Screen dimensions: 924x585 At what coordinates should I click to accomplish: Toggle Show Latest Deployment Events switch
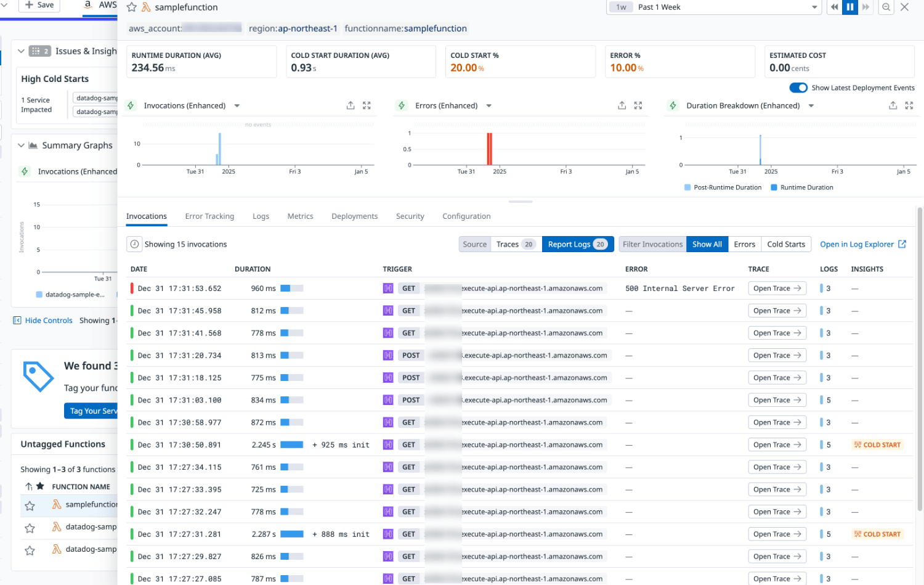coord(798,88)
